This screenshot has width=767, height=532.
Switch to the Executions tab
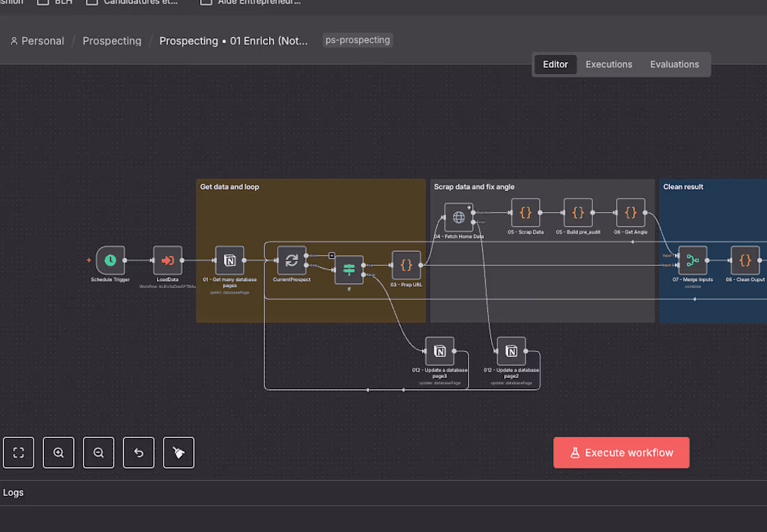click(x=609, y=64)
